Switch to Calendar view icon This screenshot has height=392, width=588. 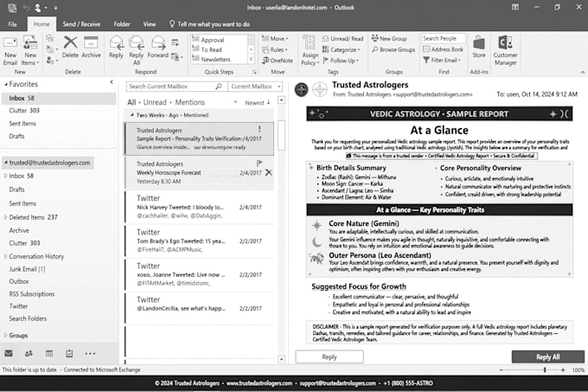(x=49, y=353)
